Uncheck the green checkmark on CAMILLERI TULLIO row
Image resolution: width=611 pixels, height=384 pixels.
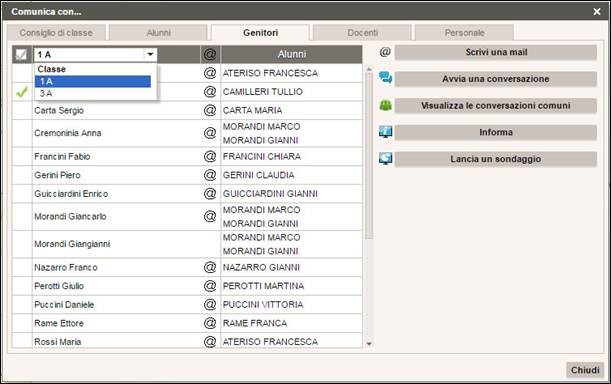tap(22, 92)
